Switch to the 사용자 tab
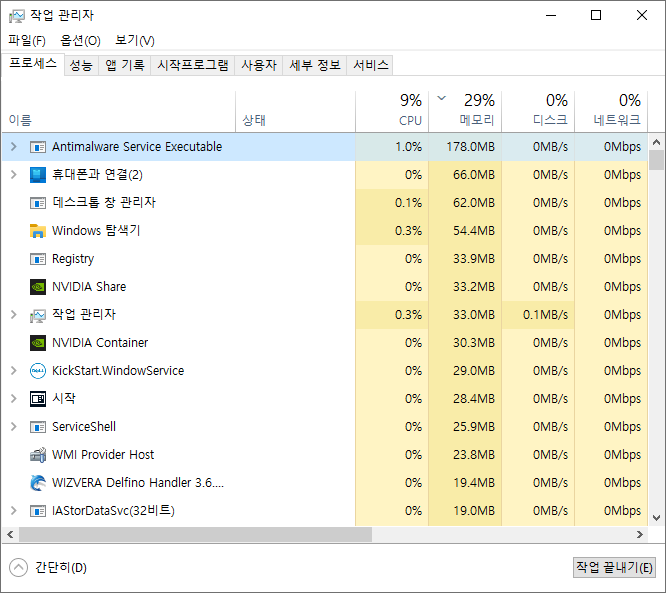 [x=259, y=65]
